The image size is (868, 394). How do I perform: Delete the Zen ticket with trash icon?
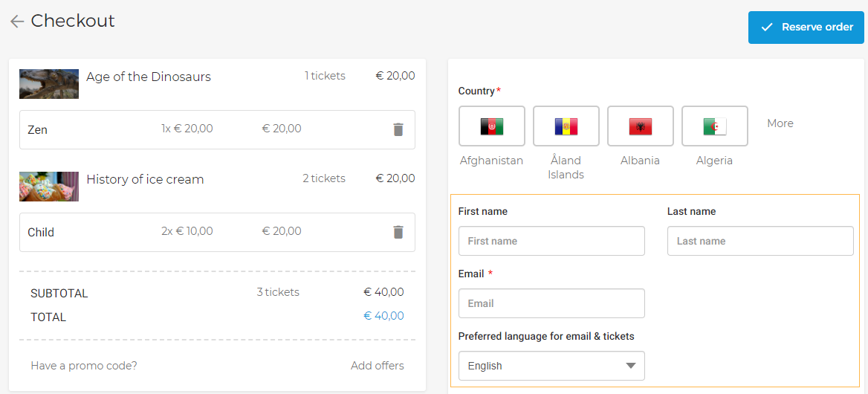pos(398,129)
